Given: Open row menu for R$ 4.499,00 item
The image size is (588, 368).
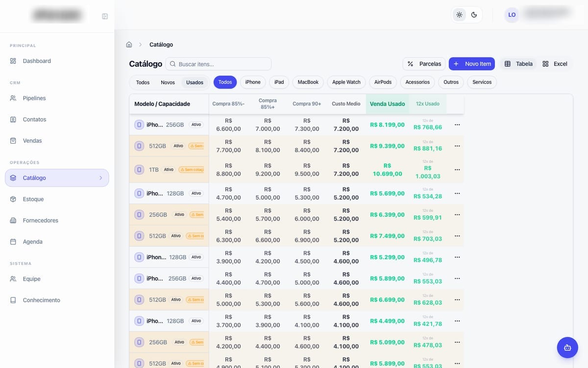Looking at the screenshot, I should click(x=457, y=321).
